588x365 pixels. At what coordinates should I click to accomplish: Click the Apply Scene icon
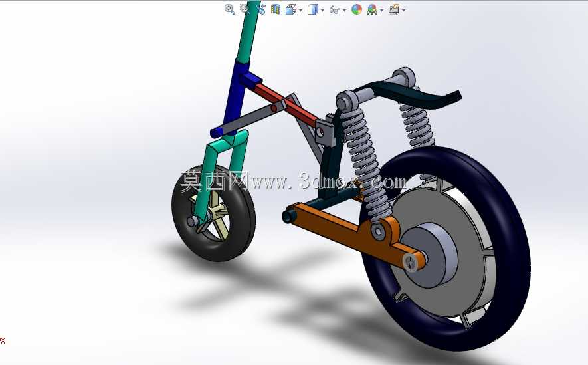pos(372,9)
